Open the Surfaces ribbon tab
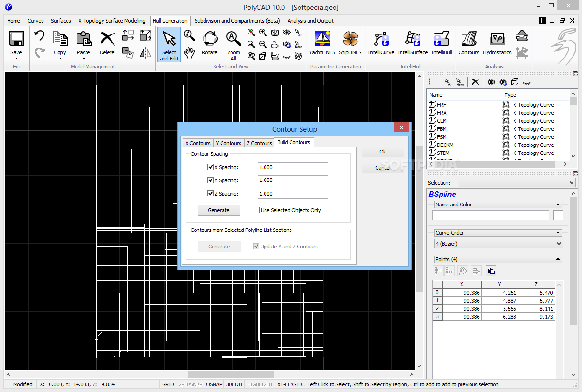Screen dimensions: 582x392 tap(61, 21)
